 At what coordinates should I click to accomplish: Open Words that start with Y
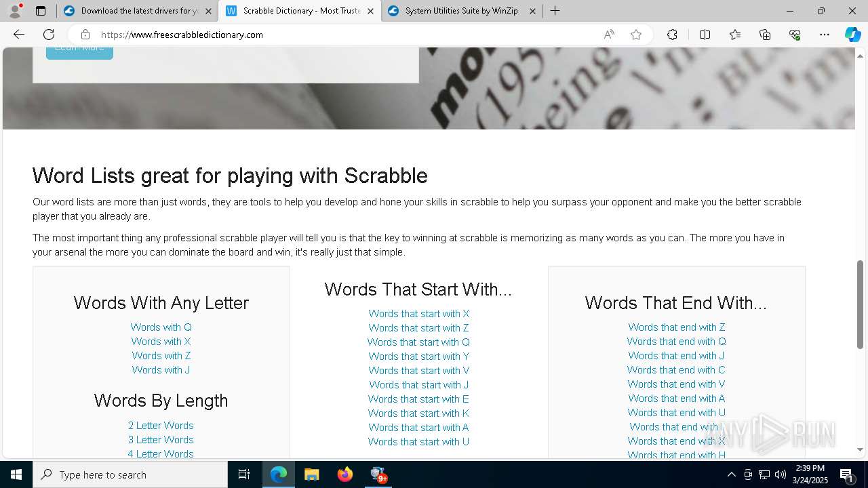tap(419, 357)
